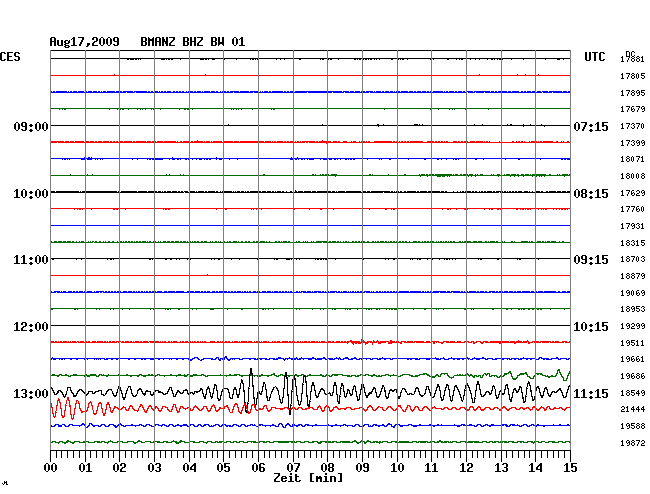Click the 07:15 UTC time label
This screenshot has height=494, width=650.
pos(591,126)
